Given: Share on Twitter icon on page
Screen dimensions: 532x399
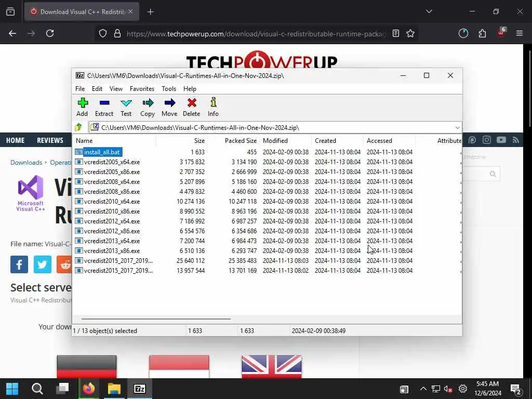Looking at the screenshot, I should (x=43, y=264).
